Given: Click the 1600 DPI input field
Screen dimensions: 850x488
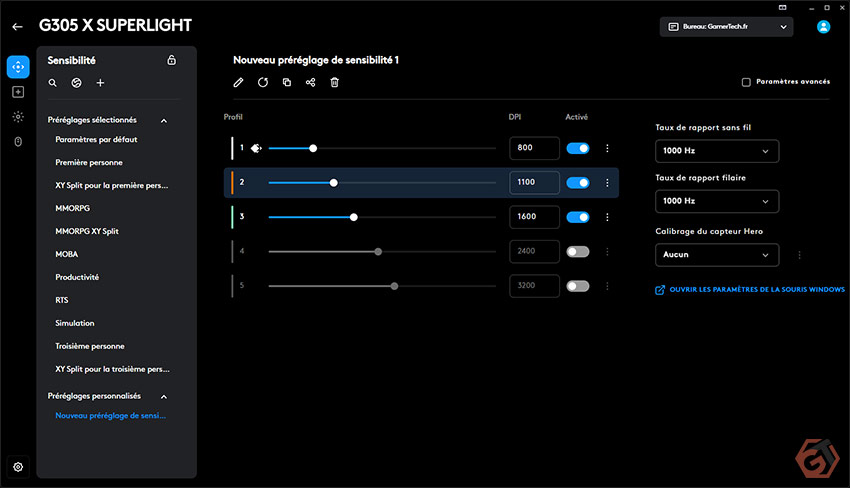Looking at the screenshot, I should (534, 217).
